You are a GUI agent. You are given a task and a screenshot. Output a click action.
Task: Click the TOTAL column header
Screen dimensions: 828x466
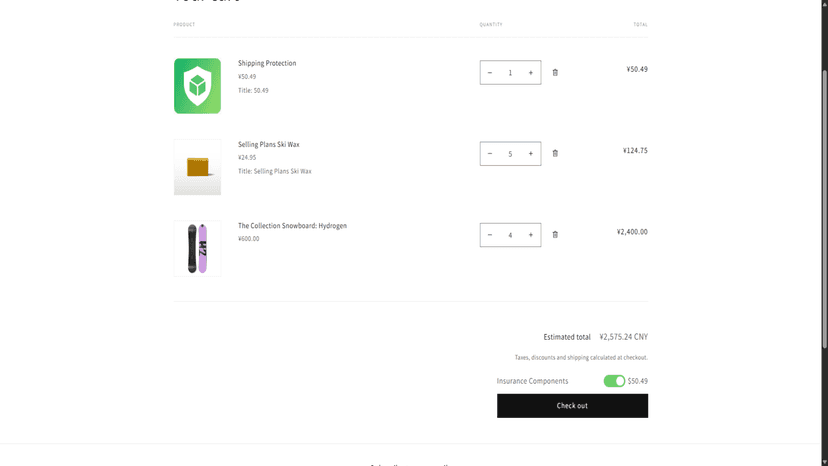coord(641,24)
